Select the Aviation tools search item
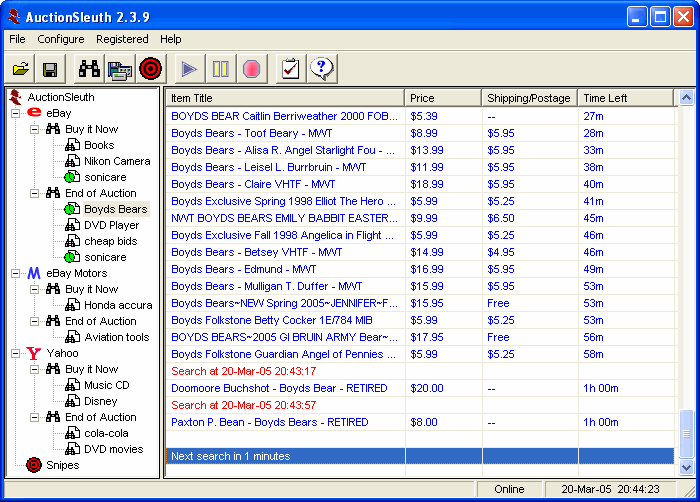This screenshot has width=700, height=502. coord(117,337)
